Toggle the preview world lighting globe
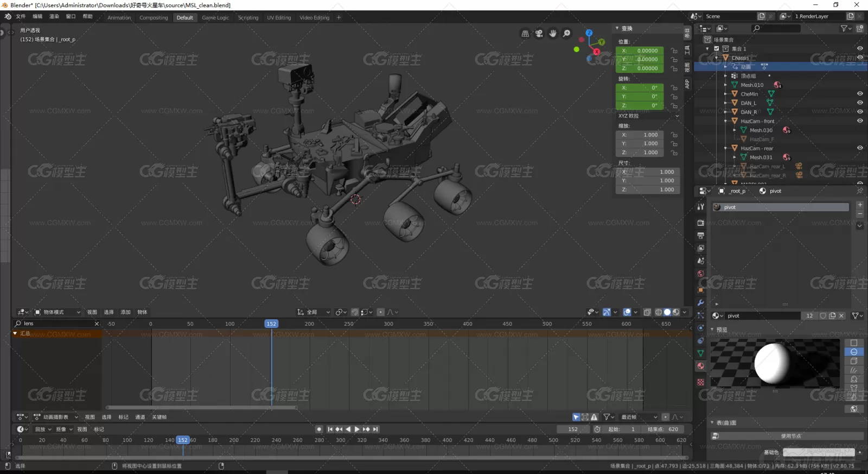This screenshot has height=474, width=868. [854, 409]
